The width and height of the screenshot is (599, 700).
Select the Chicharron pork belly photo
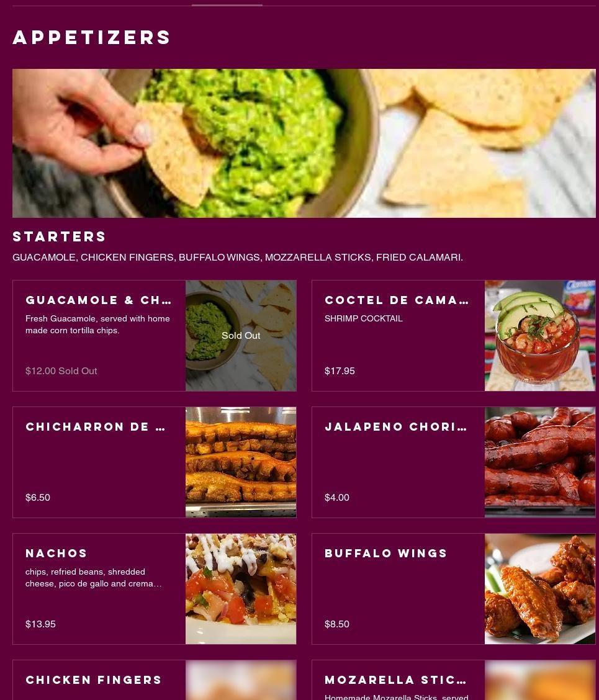[x=241, y=462]
